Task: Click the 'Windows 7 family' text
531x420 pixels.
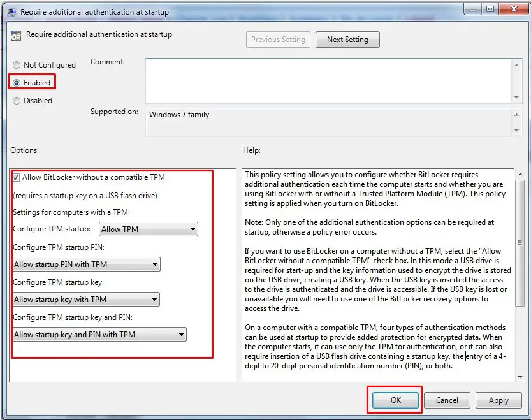Action: [179, 115]
